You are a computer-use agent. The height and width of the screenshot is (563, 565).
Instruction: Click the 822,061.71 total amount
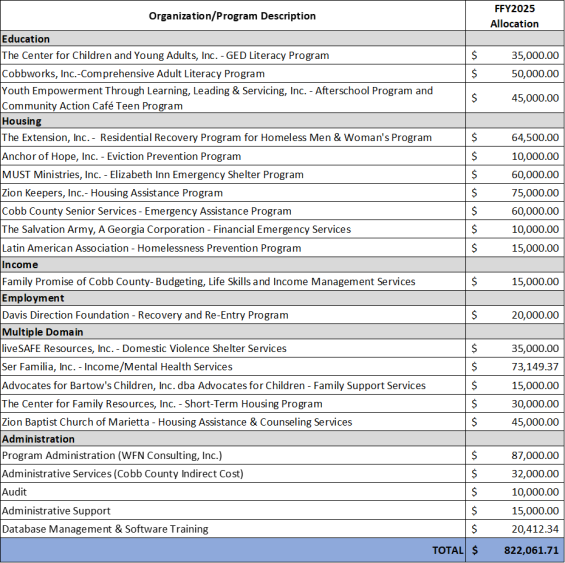(531, 550)
